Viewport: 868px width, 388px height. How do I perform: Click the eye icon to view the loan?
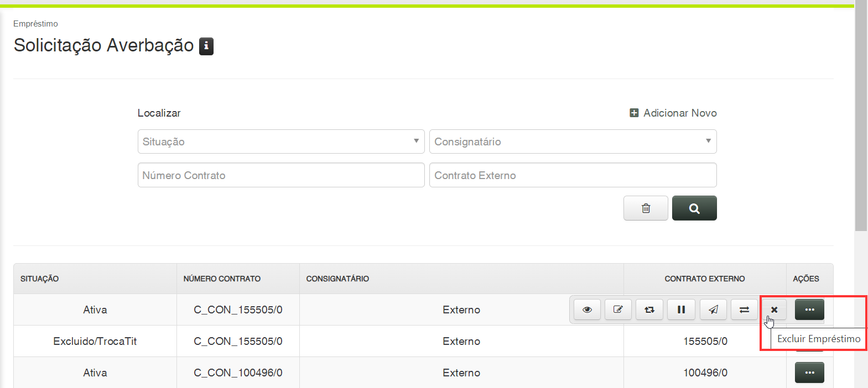(x=587, y=310)
